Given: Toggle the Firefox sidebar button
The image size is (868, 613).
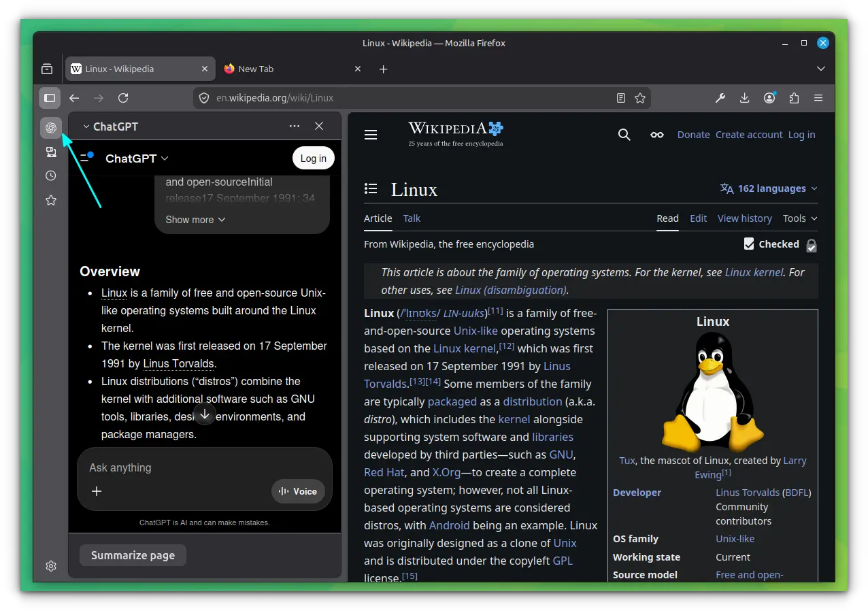Looking at the screenshot, I should (50, 98).
